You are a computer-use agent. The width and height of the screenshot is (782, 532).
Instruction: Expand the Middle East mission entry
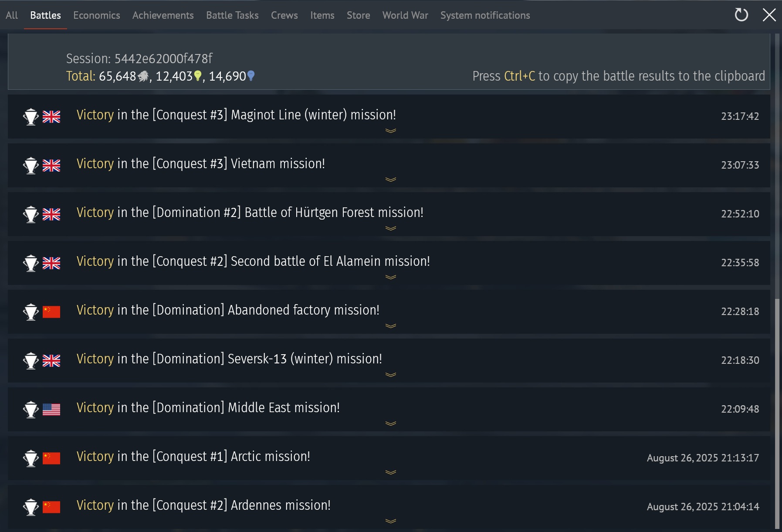(x=391, y=424)
